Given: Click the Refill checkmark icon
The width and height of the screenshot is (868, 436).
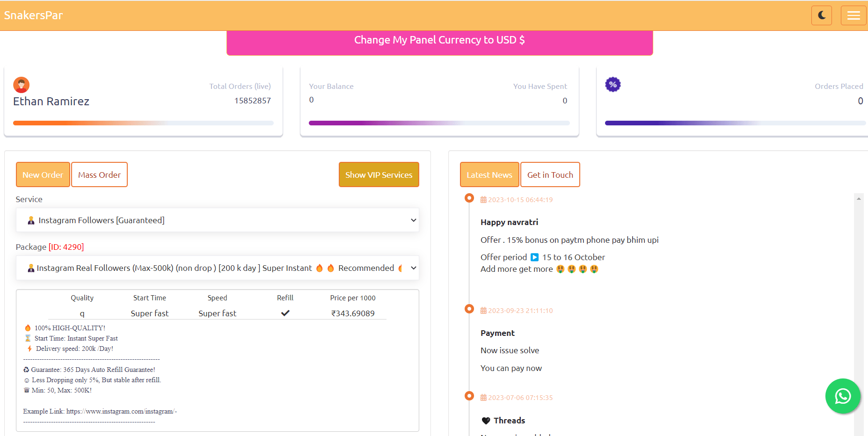Looking at the screenshot, I should pyautogui.click(x=285, y=313).
